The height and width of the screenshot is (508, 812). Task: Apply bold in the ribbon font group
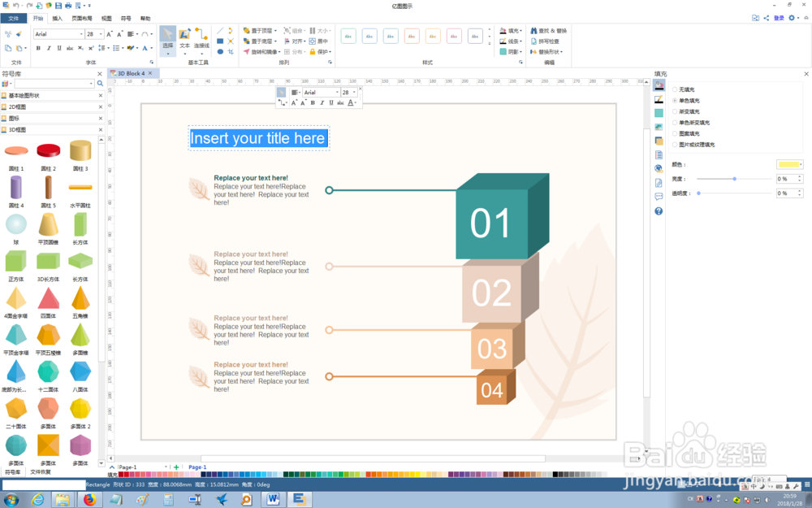[x=38, y=48]
